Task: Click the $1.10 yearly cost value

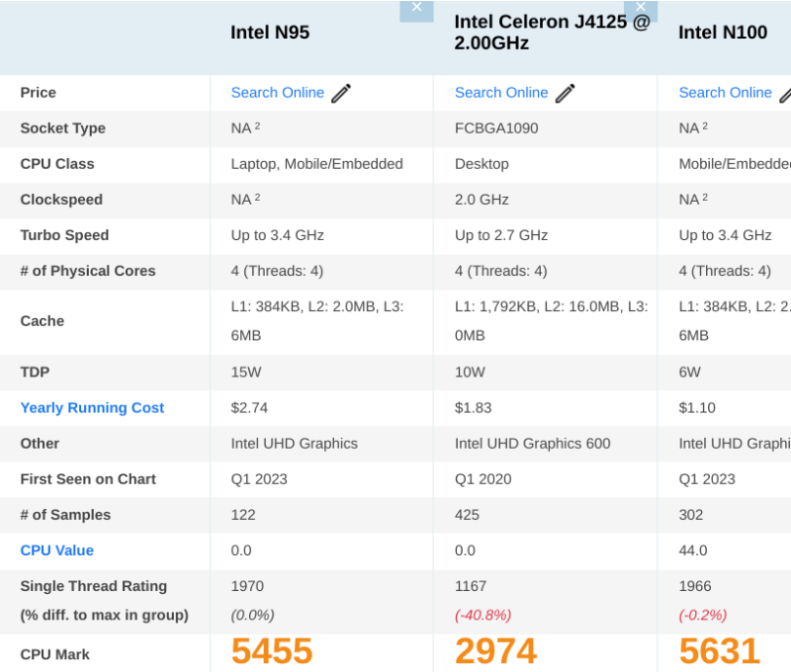Action: coord(697,408)
